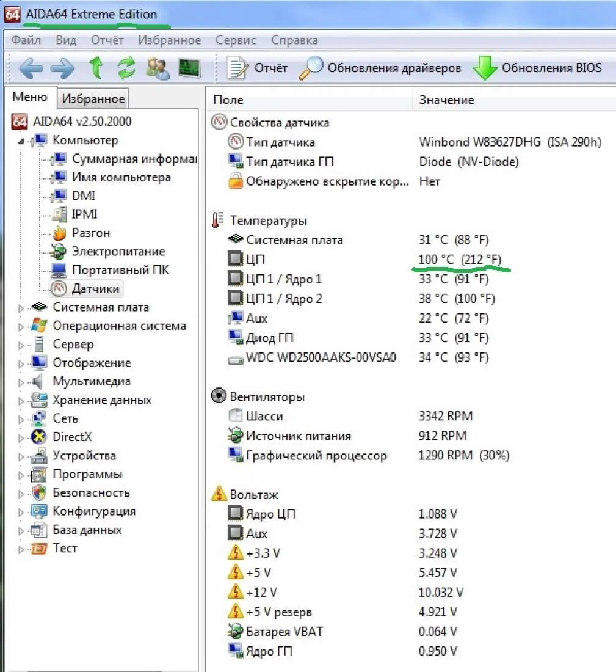Viewport: 616px width, 672px height.
Task: Refresh sensor data with green arrows icon
Action: [x=126, y=68]
